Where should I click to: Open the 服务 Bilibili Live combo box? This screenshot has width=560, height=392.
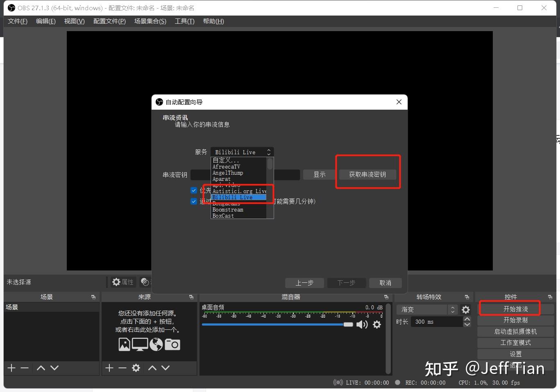(x=242, y=152)
